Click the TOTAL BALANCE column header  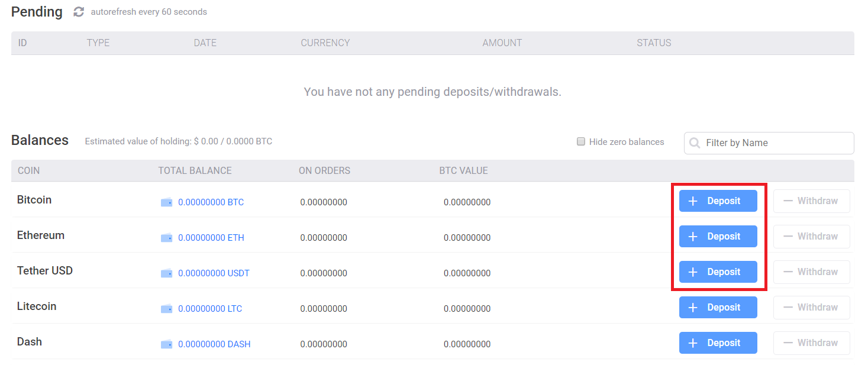click(195, 171)
